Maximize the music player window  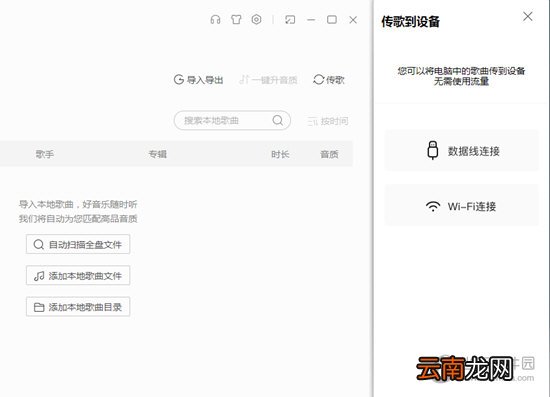click(332, 20)
